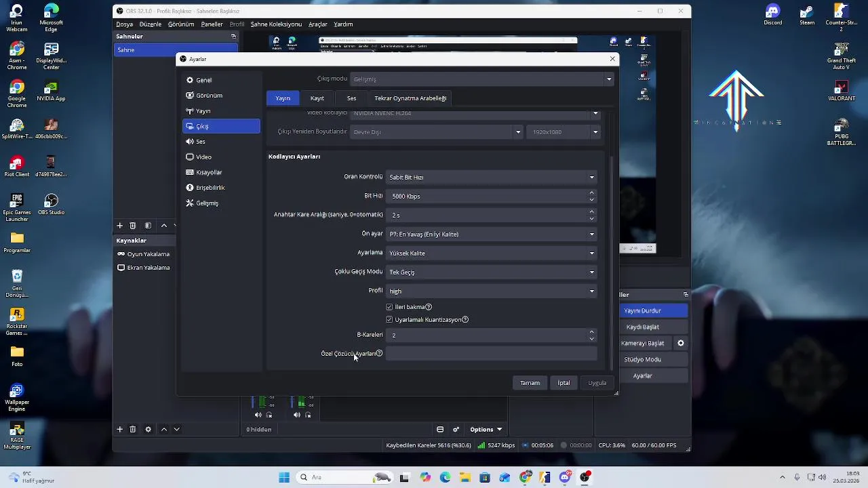This screenshot has width=868, height=488.
Task: Select the NVIDIA App desktop icon
Action: (52, 91)
